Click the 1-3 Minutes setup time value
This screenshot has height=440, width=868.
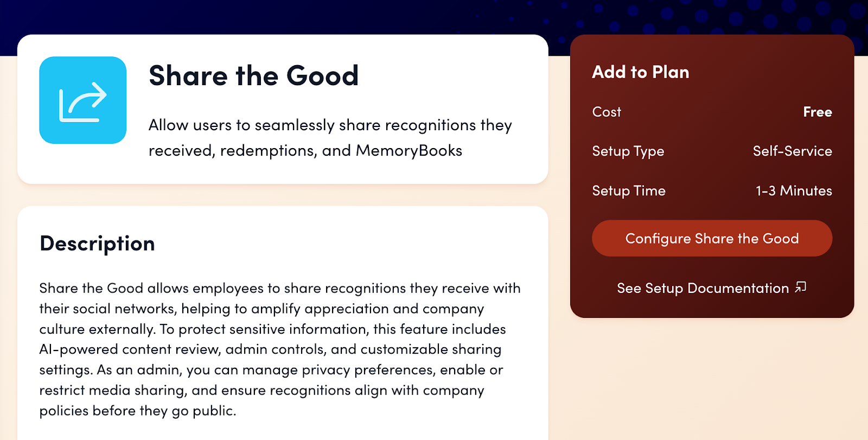(x=794, y=191)
